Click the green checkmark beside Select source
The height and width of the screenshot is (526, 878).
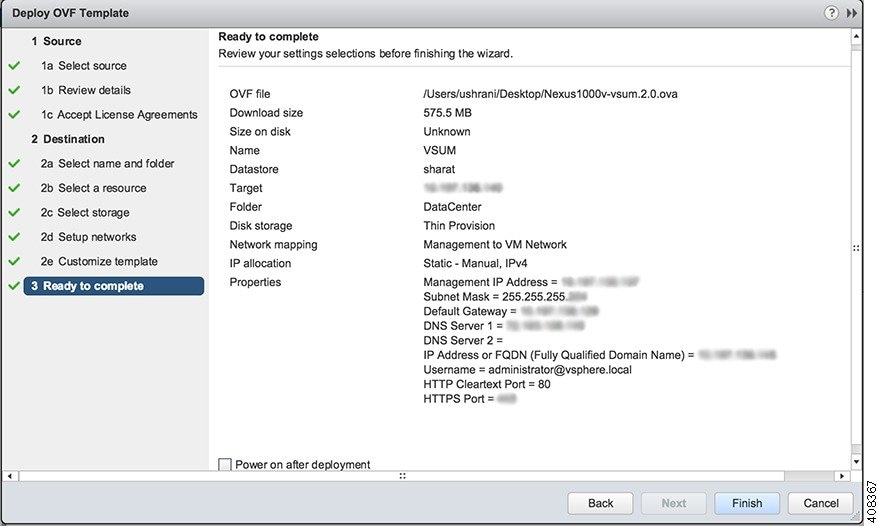click(14, 66)
